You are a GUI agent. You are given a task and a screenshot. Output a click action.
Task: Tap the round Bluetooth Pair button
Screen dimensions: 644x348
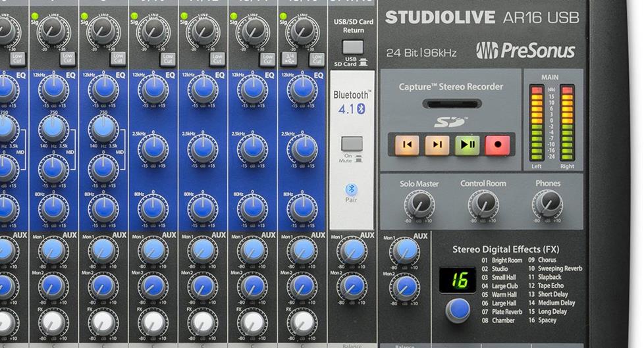click(x=351, y=189)
